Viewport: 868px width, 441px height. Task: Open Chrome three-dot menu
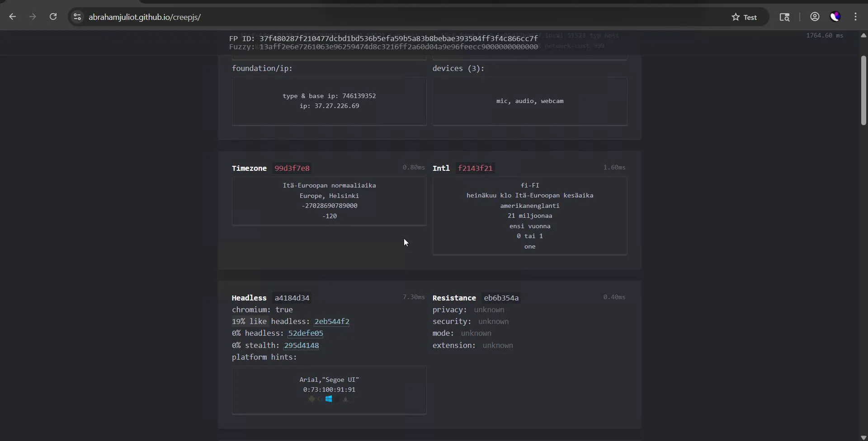point(855,17)
